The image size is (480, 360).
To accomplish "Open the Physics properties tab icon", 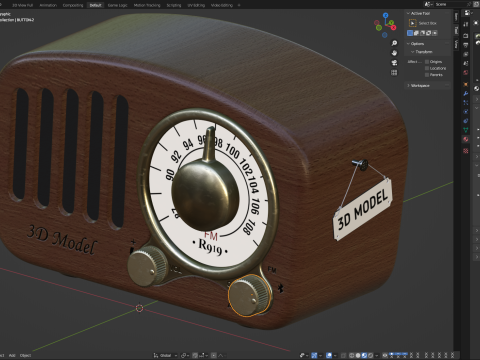I will [466, 111].
